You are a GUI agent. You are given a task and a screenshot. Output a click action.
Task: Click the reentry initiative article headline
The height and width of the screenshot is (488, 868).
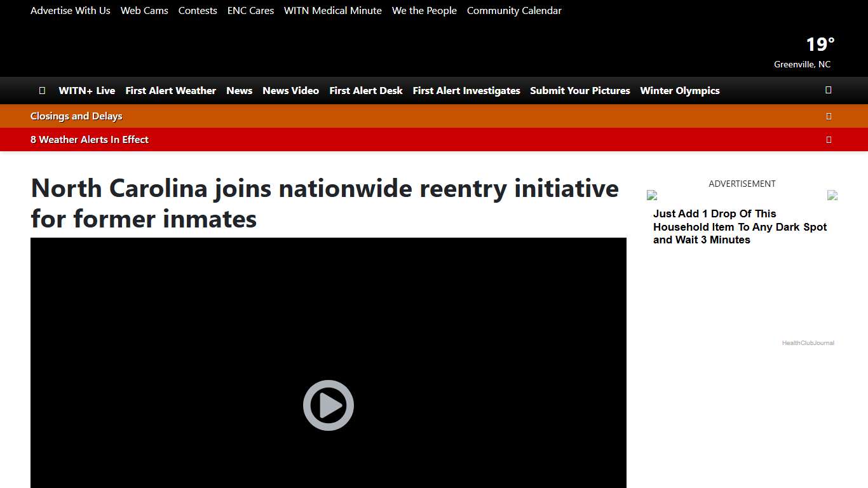324,203
